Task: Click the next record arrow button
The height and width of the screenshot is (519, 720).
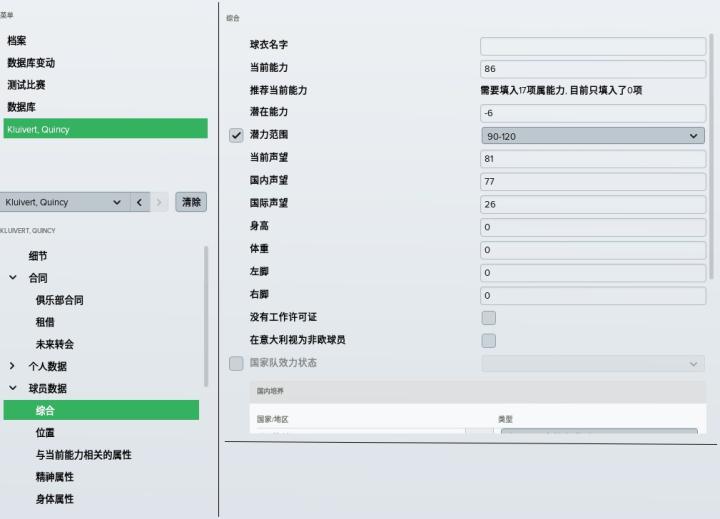Action: click(x=159, y=203)
